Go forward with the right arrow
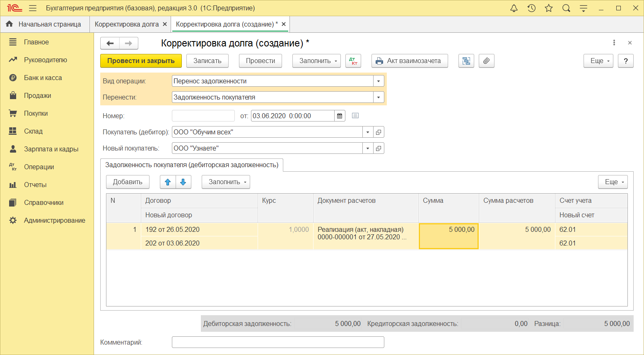Screen dimensions: 644x355 [129, 43]
